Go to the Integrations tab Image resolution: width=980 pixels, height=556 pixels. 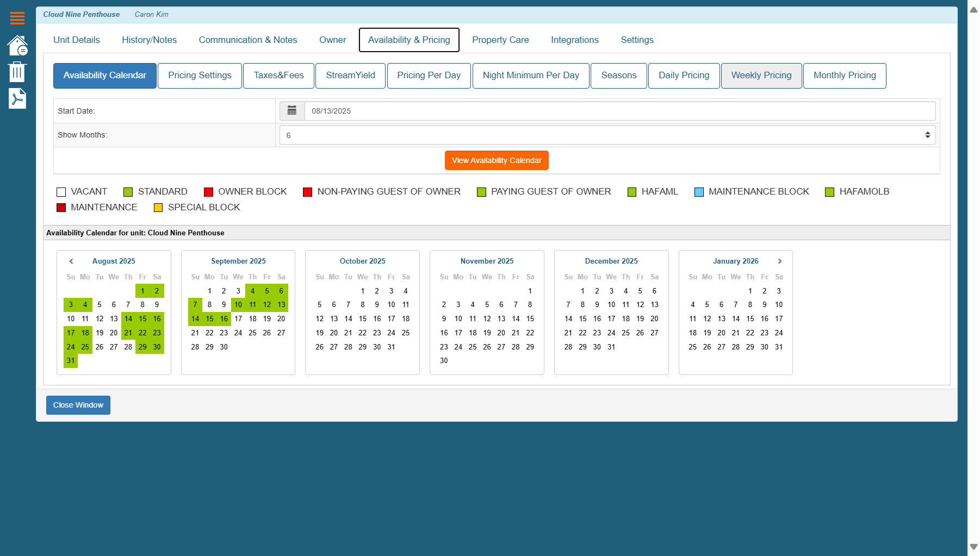(x=575, y=40)
